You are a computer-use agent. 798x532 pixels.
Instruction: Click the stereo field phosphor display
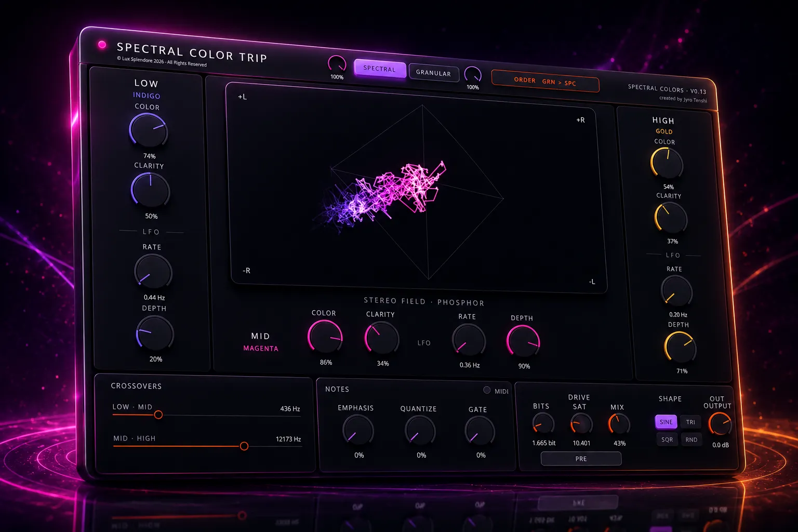point(417,188)
